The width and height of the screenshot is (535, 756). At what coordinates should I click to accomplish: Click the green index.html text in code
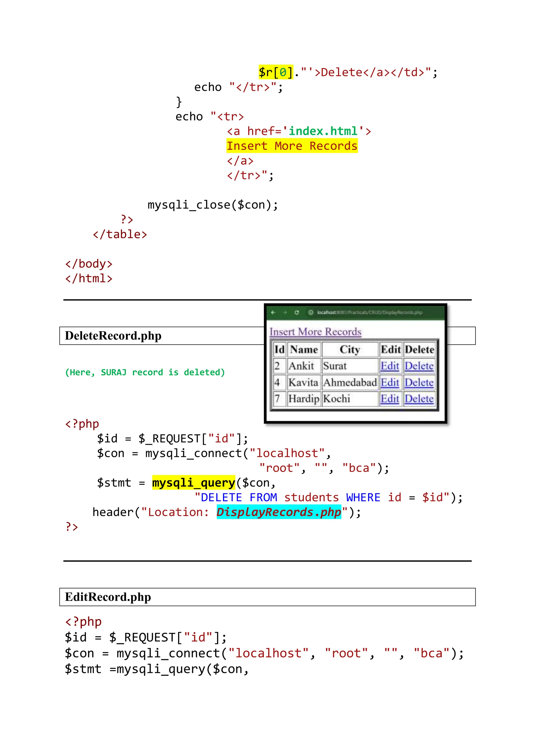click(x=323, y=131)
